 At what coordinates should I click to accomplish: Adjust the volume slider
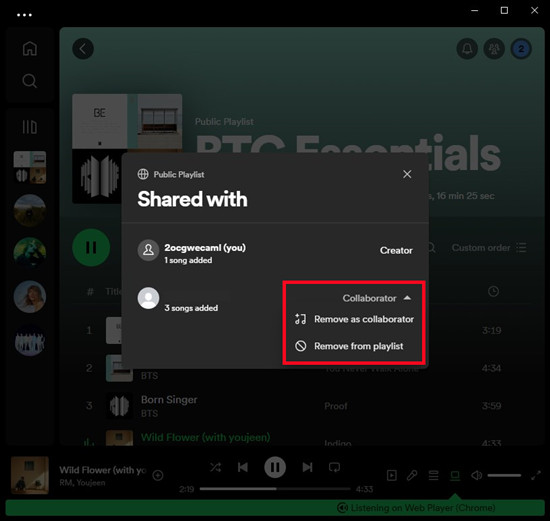(x=504, y=475)
